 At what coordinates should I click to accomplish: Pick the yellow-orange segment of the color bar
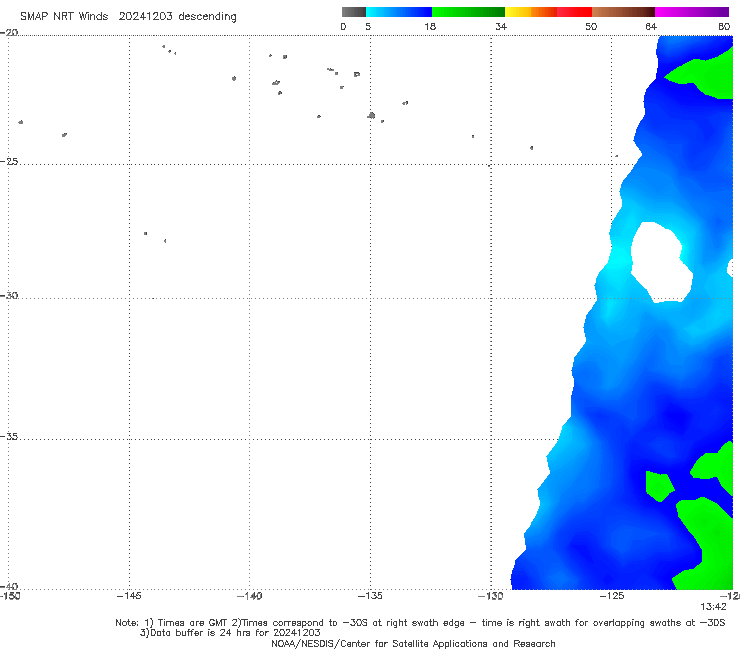[531, 12]
